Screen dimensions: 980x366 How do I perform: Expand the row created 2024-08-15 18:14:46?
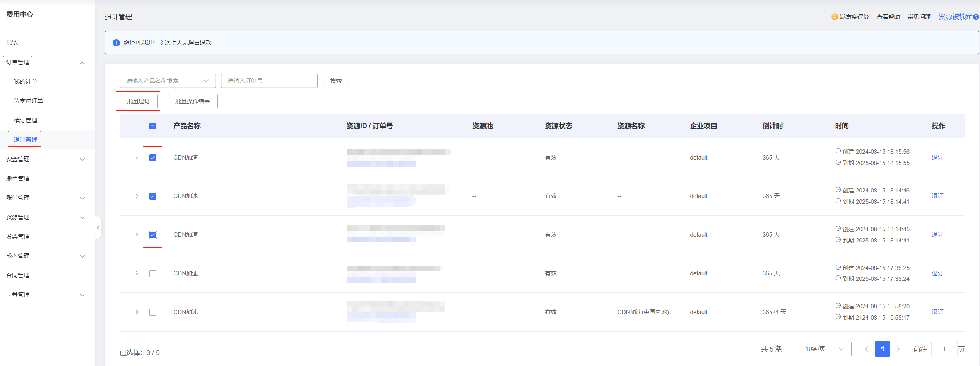137,196
